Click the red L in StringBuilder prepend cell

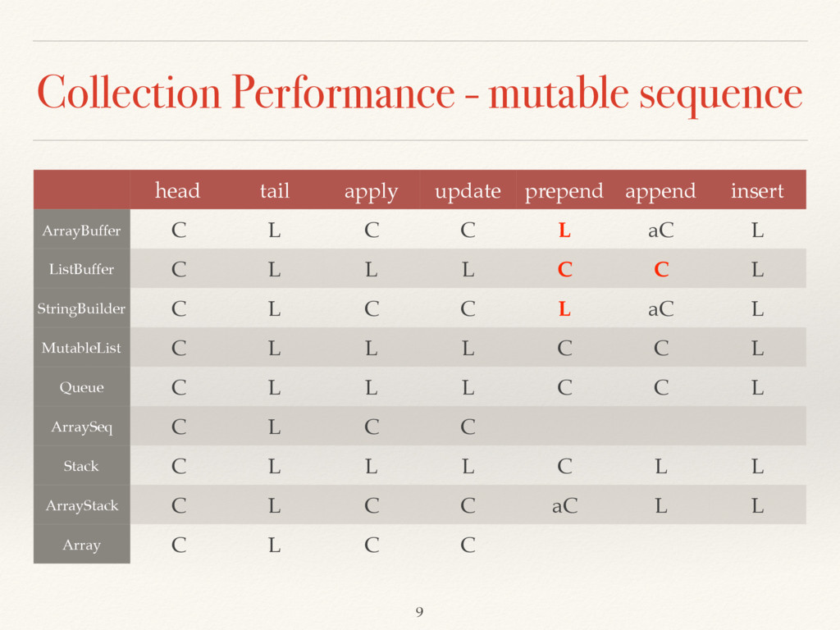(564, 308)
